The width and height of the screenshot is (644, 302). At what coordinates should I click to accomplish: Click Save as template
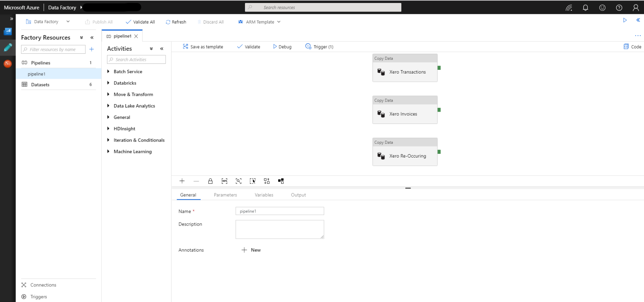click(203, 47)
